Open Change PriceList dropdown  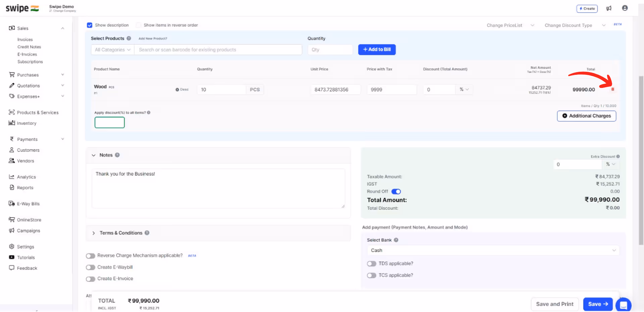(x=511, y=25)
